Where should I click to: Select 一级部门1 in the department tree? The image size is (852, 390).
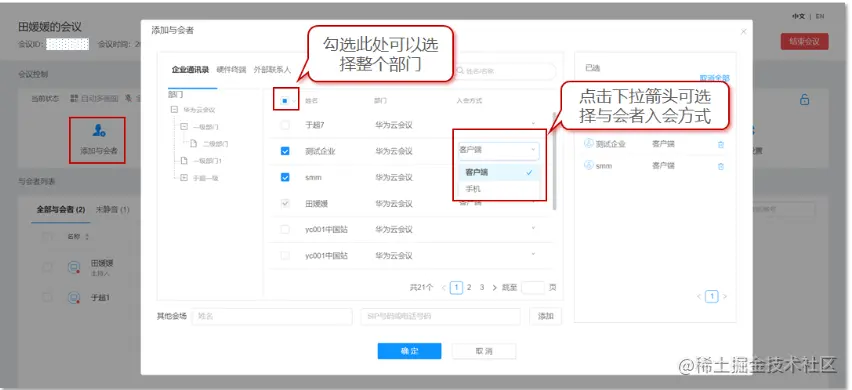[x=208, y=161]
